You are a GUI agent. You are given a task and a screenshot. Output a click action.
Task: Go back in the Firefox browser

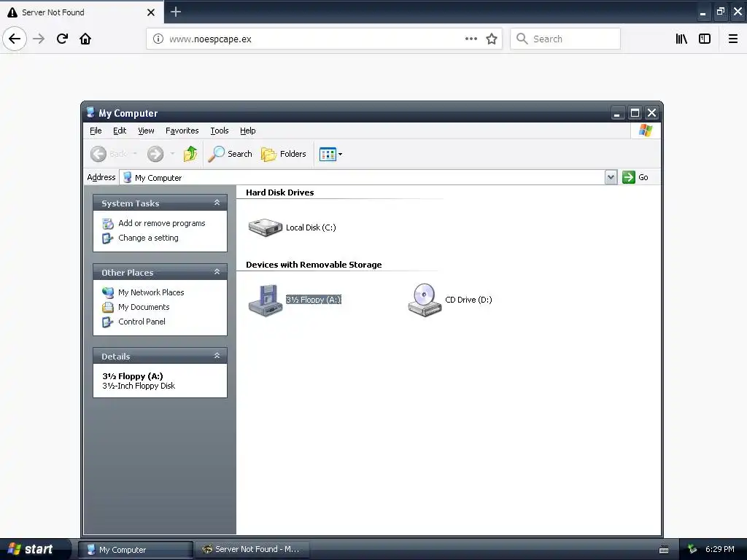pos(15,39)
